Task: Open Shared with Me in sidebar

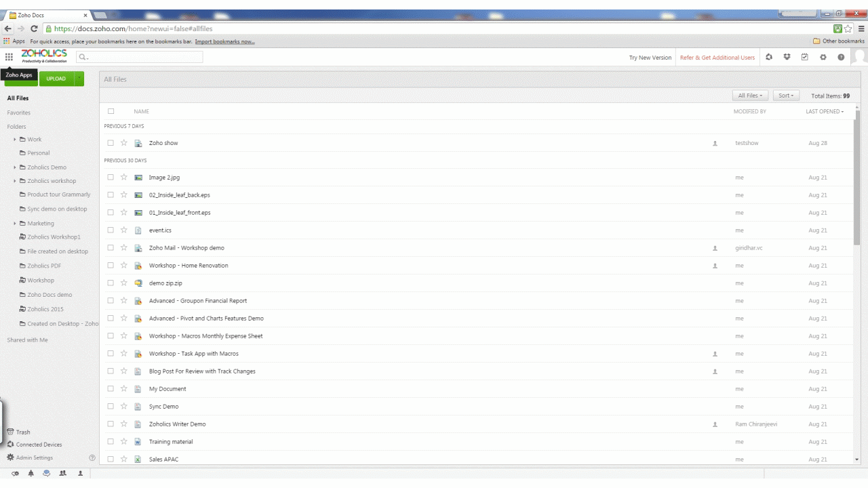Action: 27,340
